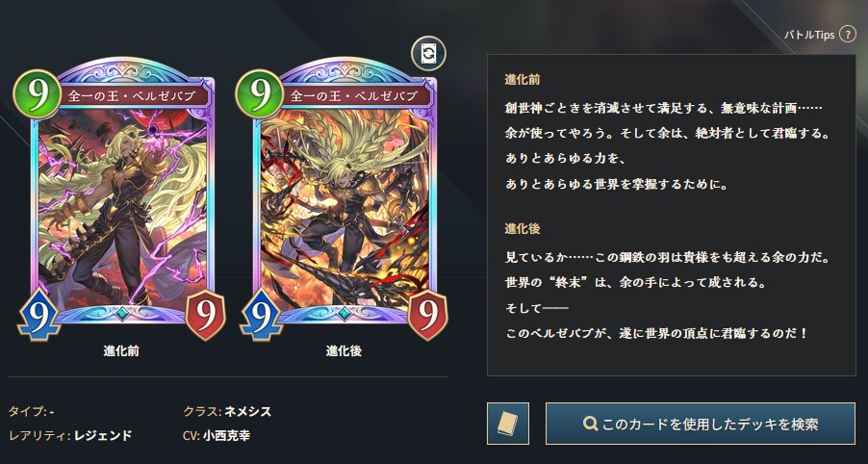Open the バトルTips link
The width and height of the screenshot is (868, 464).
click(x=808, y=35)
